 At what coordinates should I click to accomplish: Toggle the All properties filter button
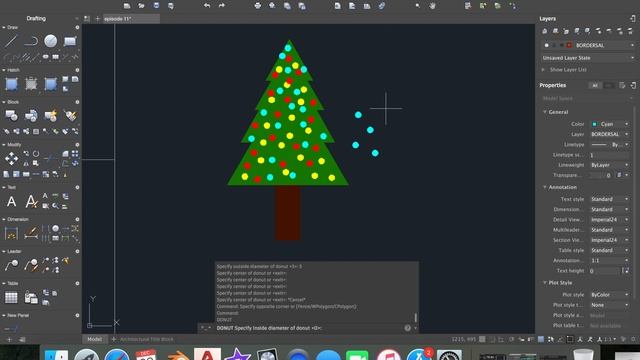click(x=595, y=85)
